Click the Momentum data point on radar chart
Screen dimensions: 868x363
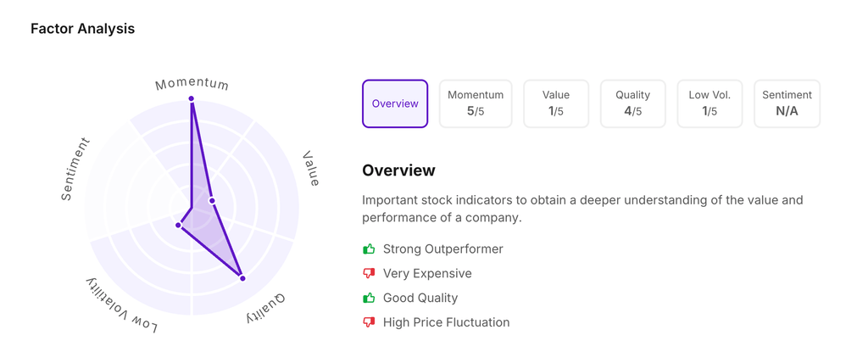192,99
